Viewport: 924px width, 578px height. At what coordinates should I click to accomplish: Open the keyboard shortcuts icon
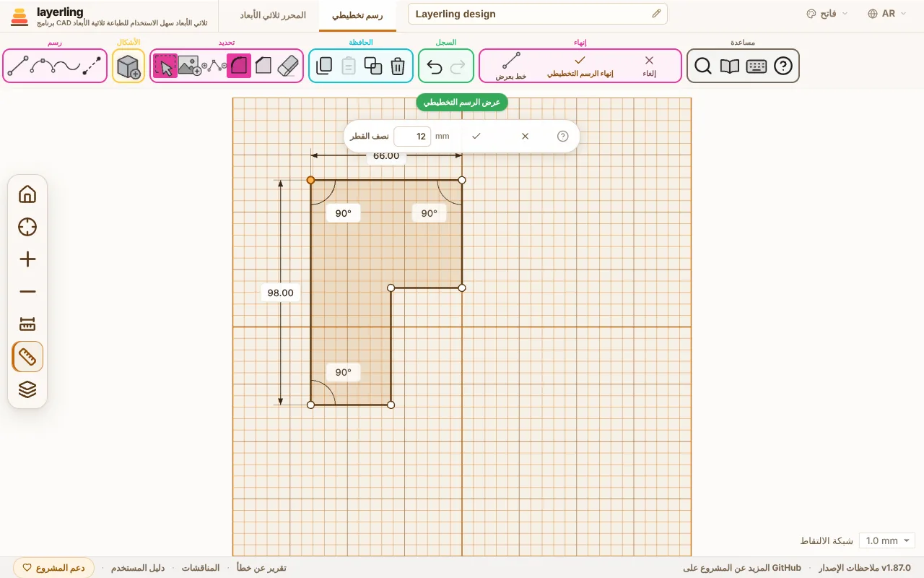pos(757,66)
